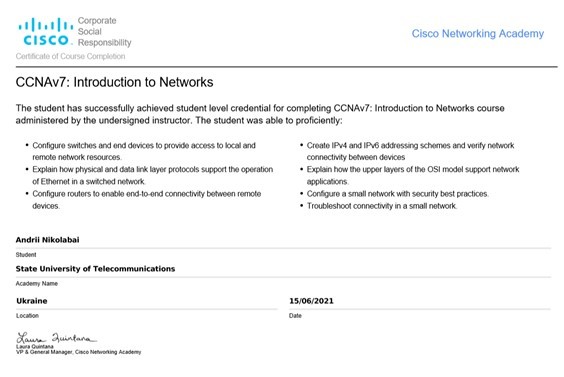This screenshot has width=564, height=377.
Task: Click the paragraph about student level credential
Action: (x=260, y=114)
